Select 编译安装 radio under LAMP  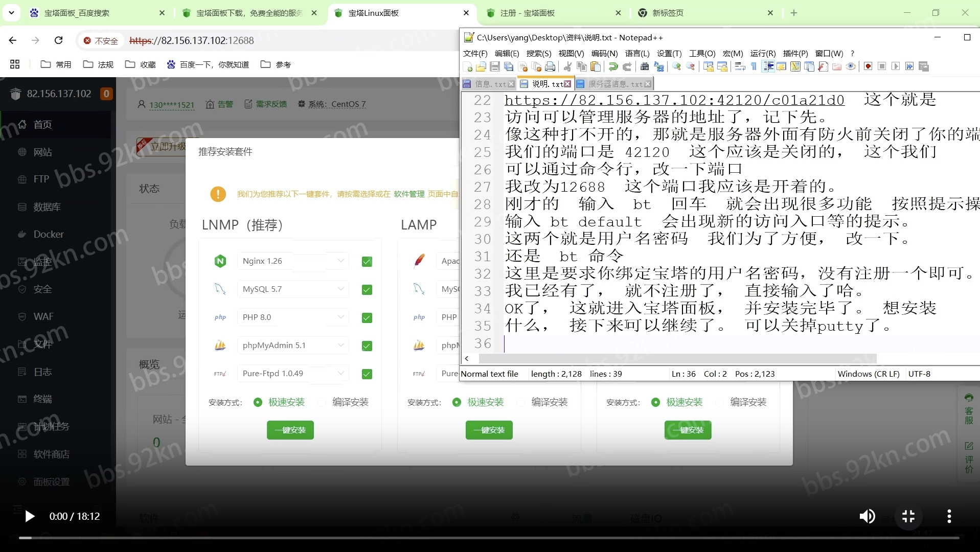521,402
